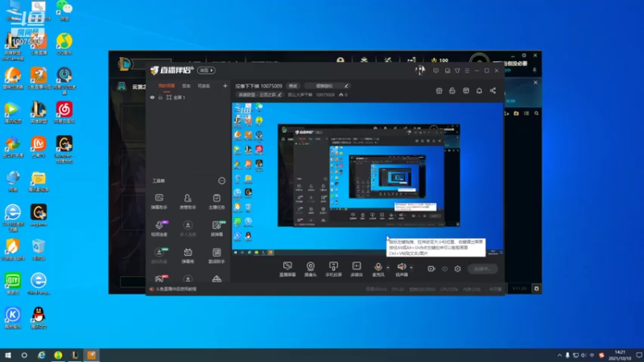
Task: Click the partly hidden tool with red badge
Action: (x=159, y=279)
